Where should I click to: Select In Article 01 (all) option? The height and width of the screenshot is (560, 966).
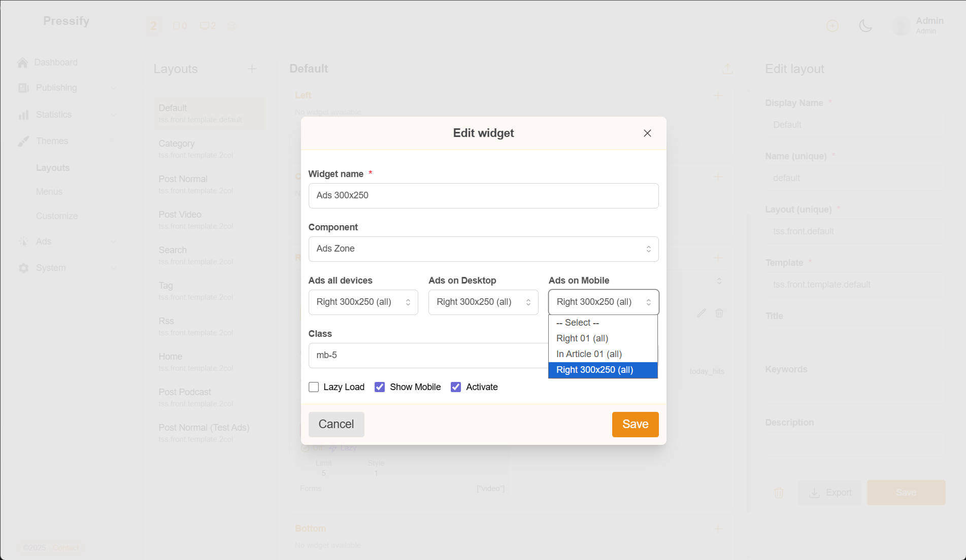(589, 354)
